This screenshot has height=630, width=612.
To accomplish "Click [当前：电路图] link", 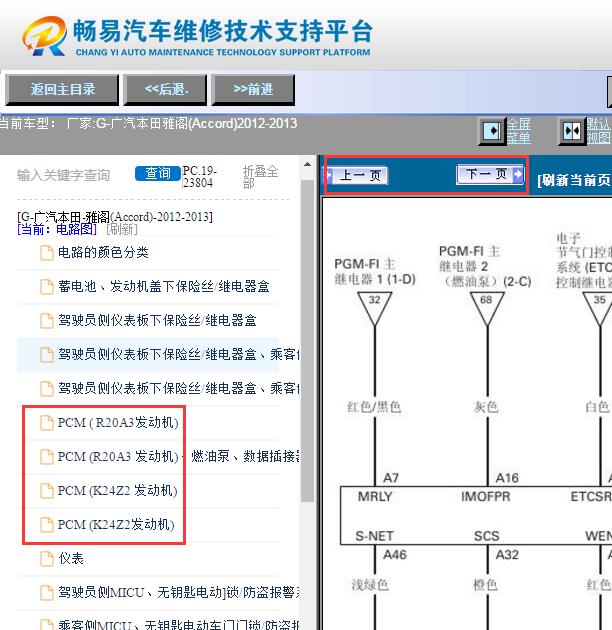I will point(57,229).
